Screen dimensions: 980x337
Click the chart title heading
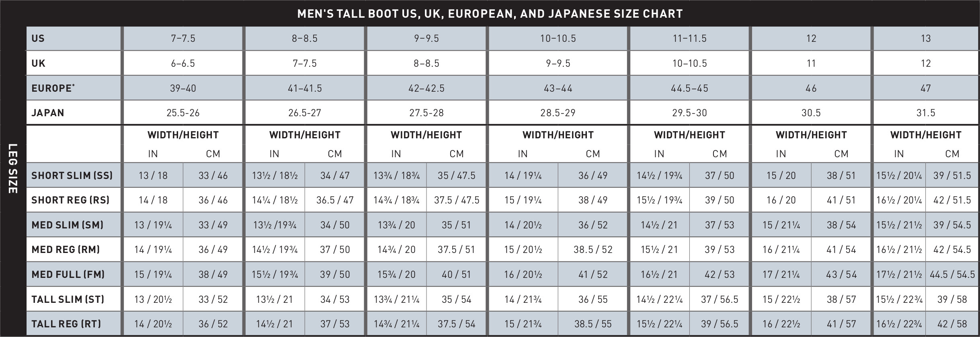[x=490, y=14]
